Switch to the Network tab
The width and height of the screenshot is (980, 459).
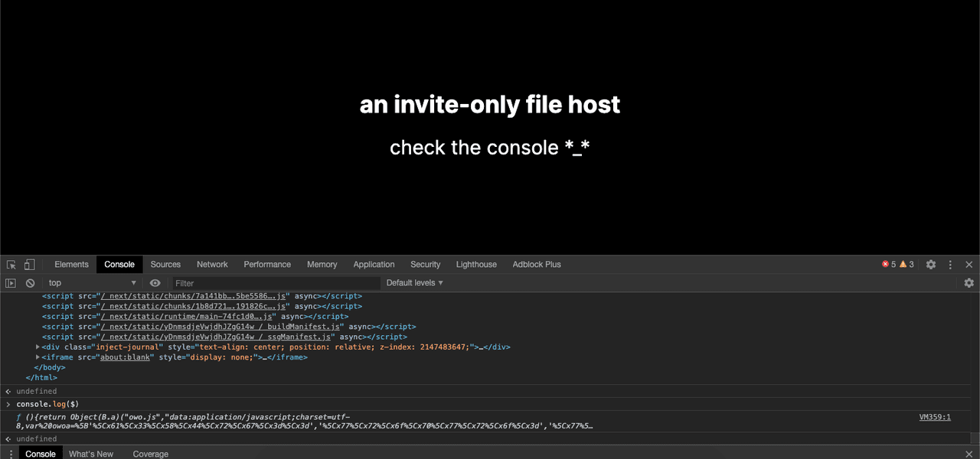pyautogui.click(x=212, y=265)
